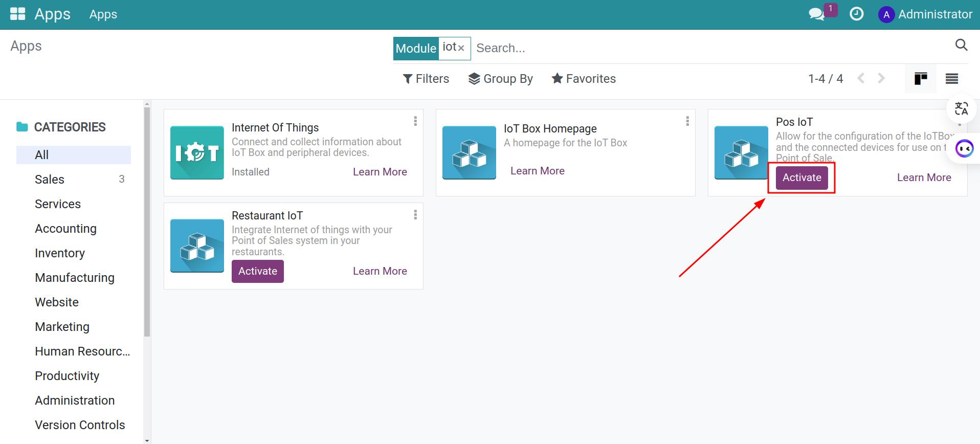
Task: Click the Installed status label
Action: [x=251, y=172]
